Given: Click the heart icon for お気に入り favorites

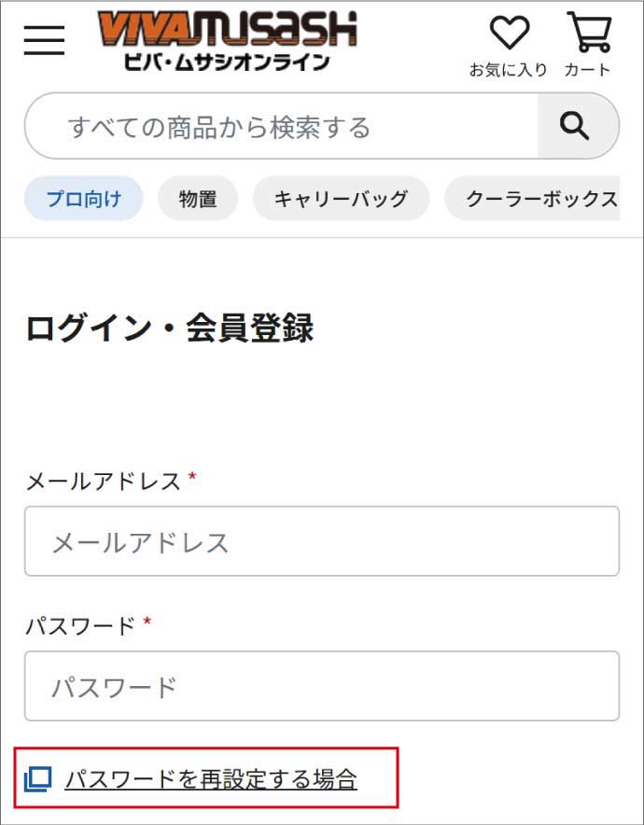Looking at the screenshot, I should point(509,32).
